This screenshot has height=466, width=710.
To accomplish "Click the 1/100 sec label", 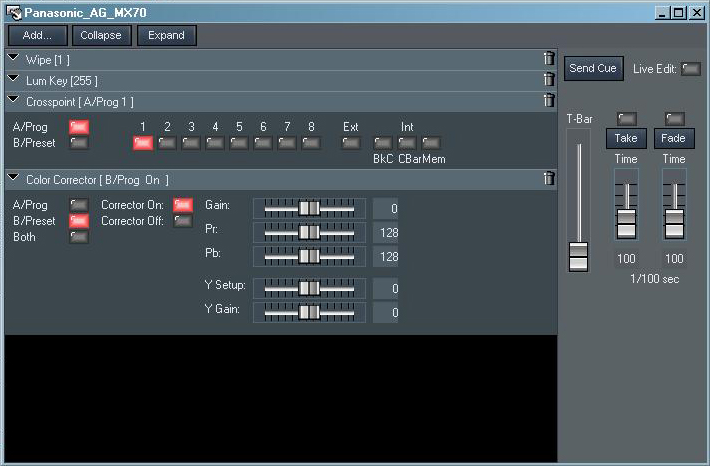I will point(655,279).
